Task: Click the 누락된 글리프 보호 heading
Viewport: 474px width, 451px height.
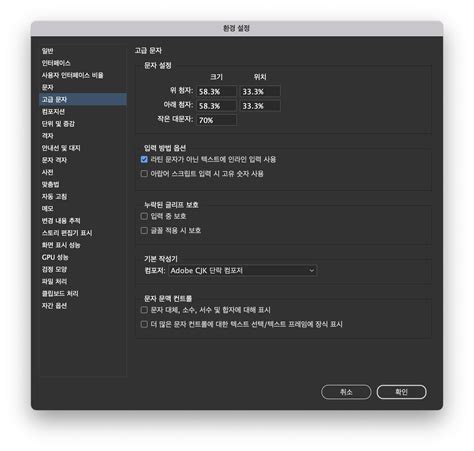Action: coord(171,205)
